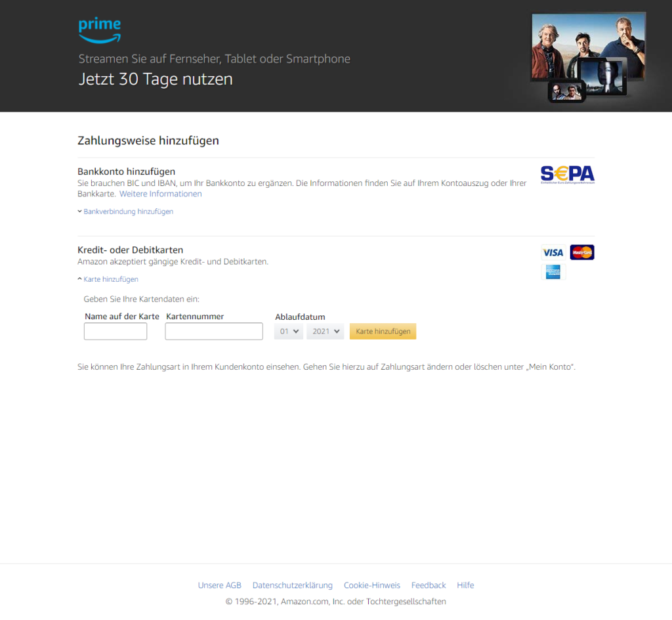Screen dimensions: 672x620
Task: Click the SEPA logo
Action: click(x=568, y=175)
